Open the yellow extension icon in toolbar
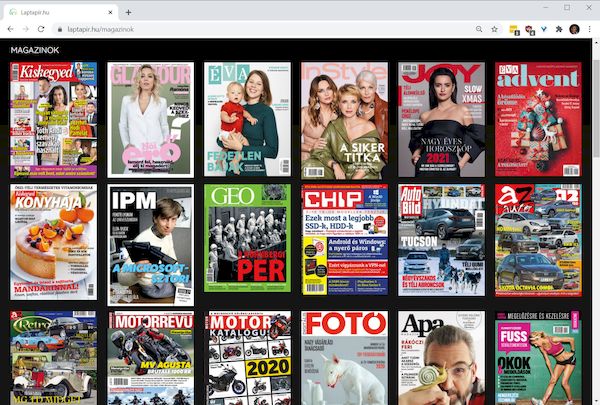 pyautogui.click(x=514, y=29)
